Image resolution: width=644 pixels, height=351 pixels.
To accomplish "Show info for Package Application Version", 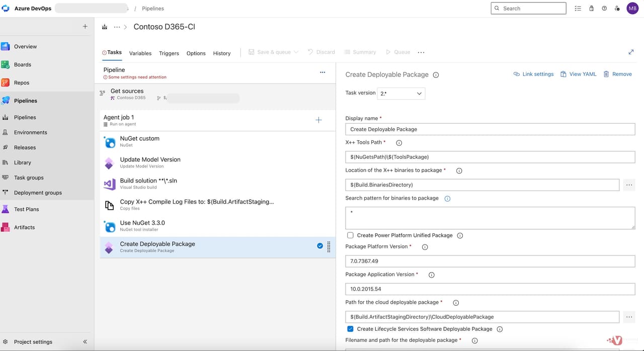I will [431, 275].
